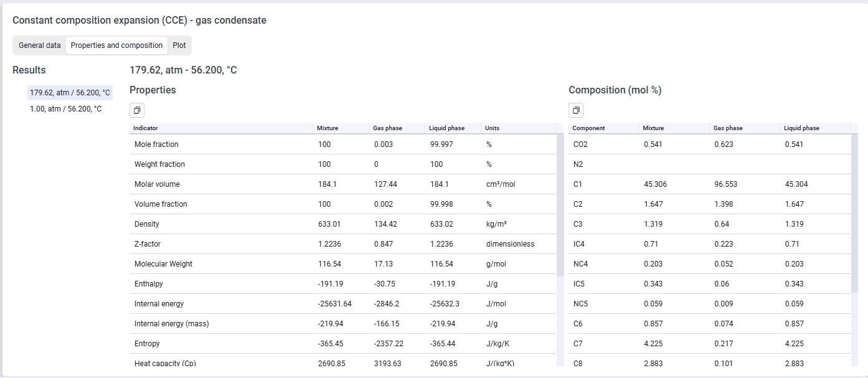Click the C1 mixture value 45.306

click(x=656, y=184)
